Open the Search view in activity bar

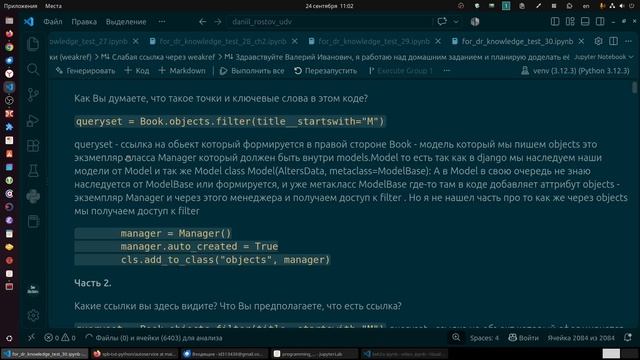33,69
